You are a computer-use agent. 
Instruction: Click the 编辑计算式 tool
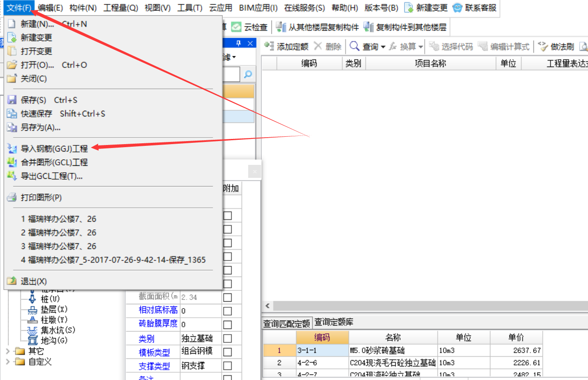504,47
